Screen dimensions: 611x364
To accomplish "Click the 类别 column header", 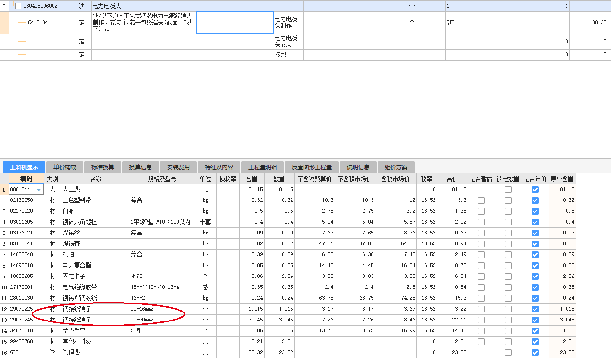I will pyautogui.click(x=53, y=179).
